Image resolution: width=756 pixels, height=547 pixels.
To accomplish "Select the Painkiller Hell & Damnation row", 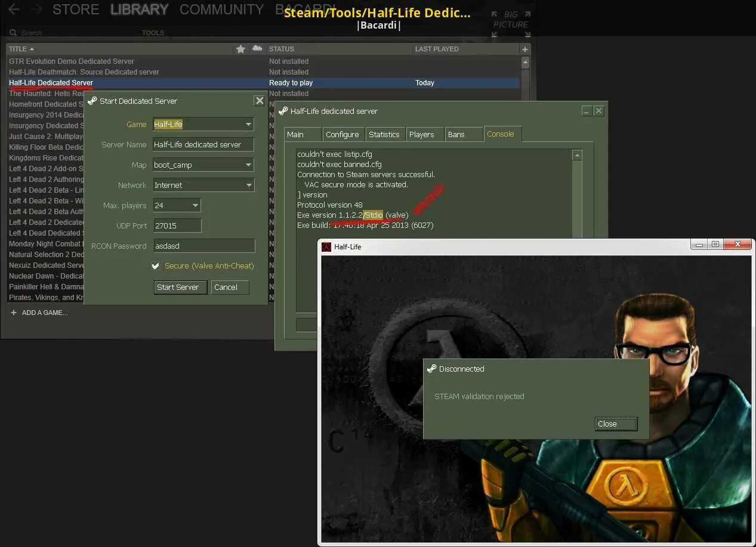I will click(47, 287).
